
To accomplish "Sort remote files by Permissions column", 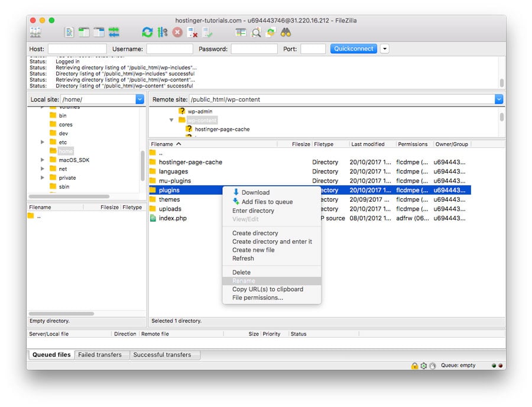I will click(x=414, y=144).
